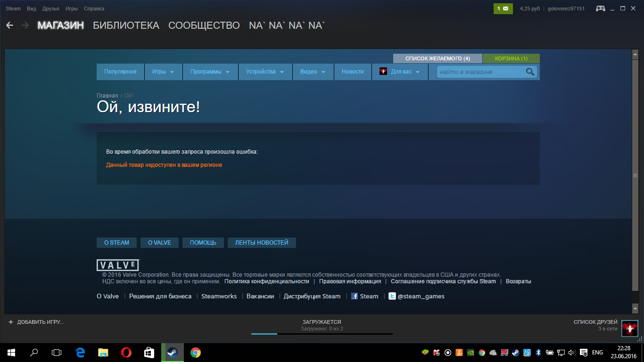The width and height of the screenshot is (644, 362).
Task: Expand the Для вас dropdown arrow
Action: tap(418, 72)
